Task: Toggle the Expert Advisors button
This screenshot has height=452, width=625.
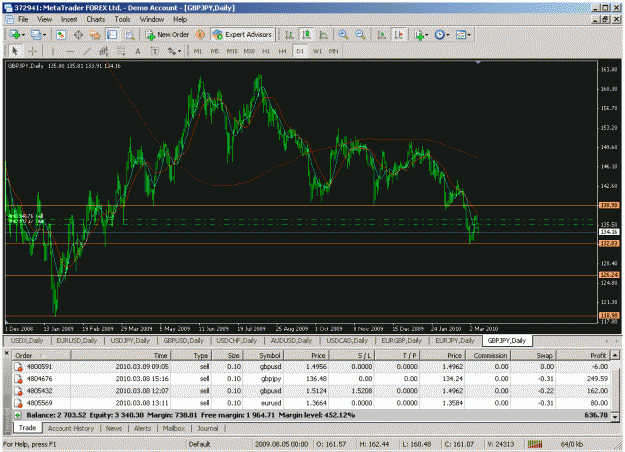Action: (x=242, y=35)
